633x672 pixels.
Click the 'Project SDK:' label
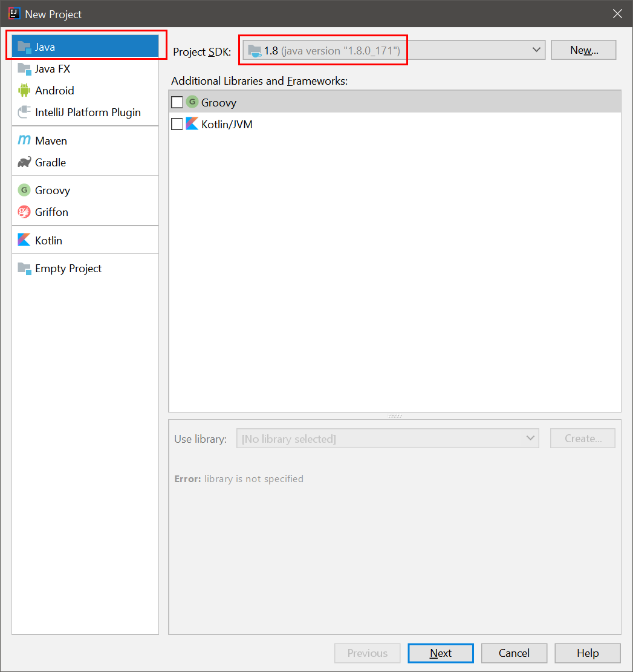[x=202, y=52]
